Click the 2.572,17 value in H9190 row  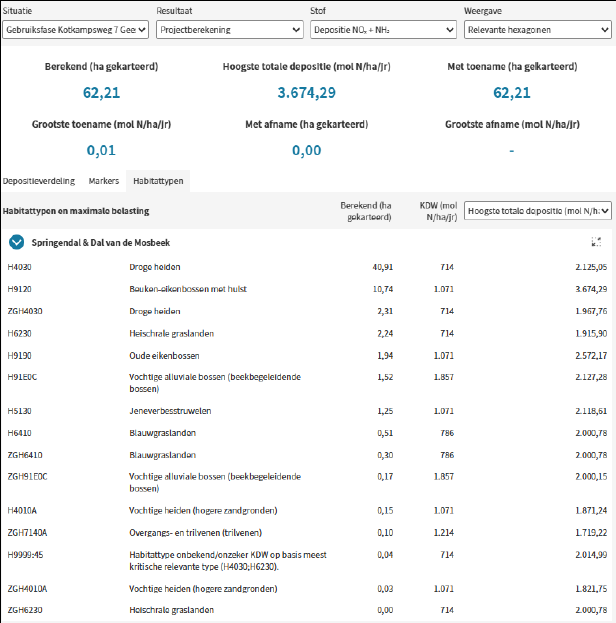pos(591,356)
